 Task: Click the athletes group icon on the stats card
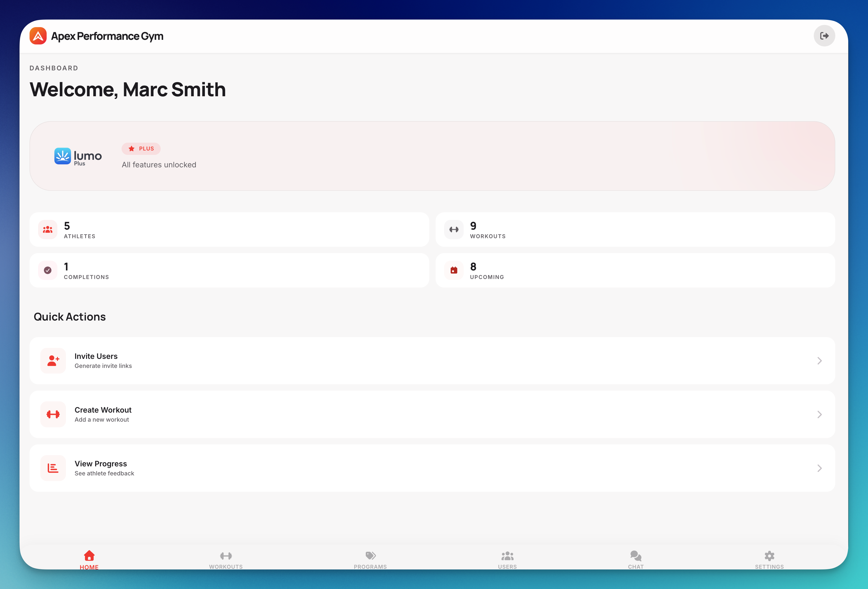tap(47, 229)
